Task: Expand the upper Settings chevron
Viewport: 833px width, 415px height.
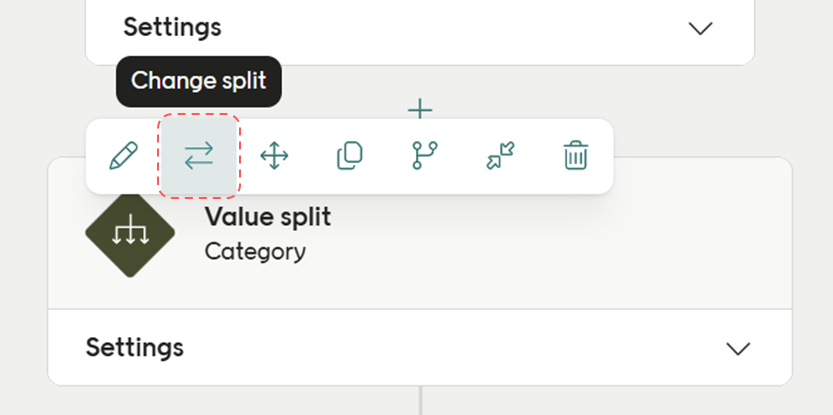Action: tap(701, 28)
